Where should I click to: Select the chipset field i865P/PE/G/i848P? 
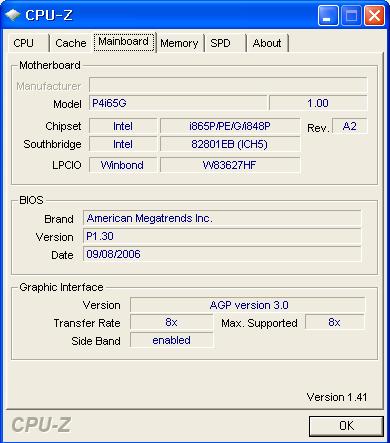[230, 126]
